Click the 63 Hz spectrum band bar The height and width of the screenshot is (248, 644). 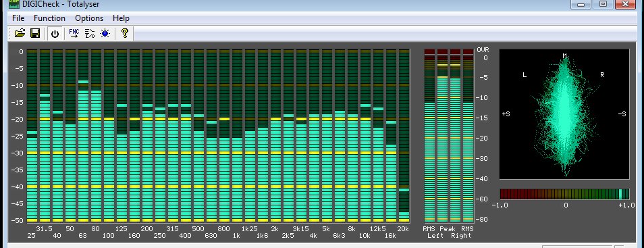84,136
